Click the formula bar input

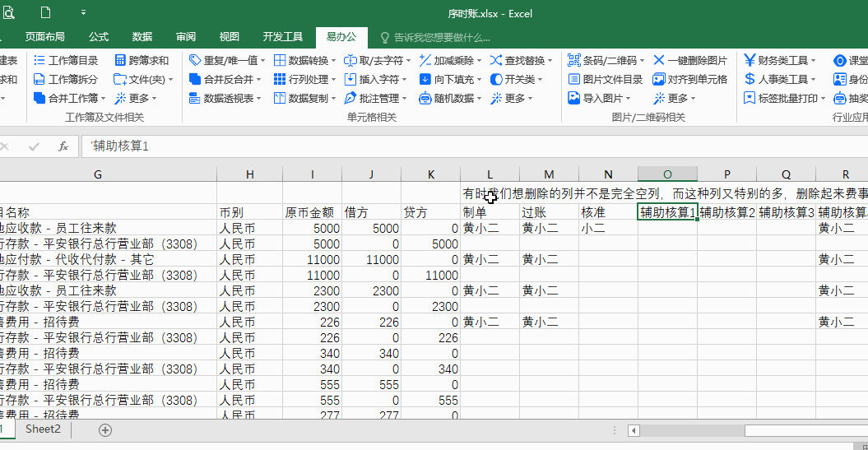coord(475,146)
